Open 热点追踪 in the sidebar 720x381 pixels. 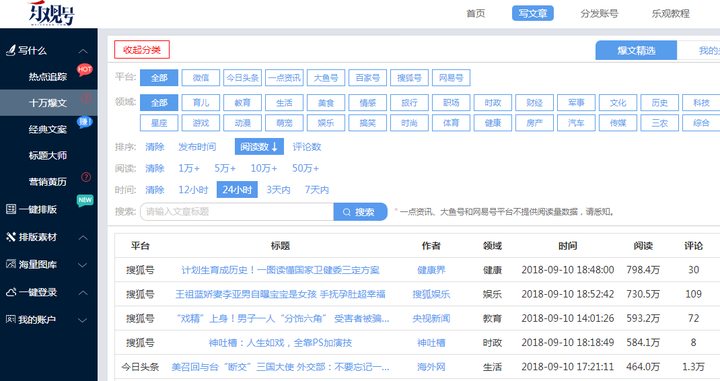tap(48, 77)
